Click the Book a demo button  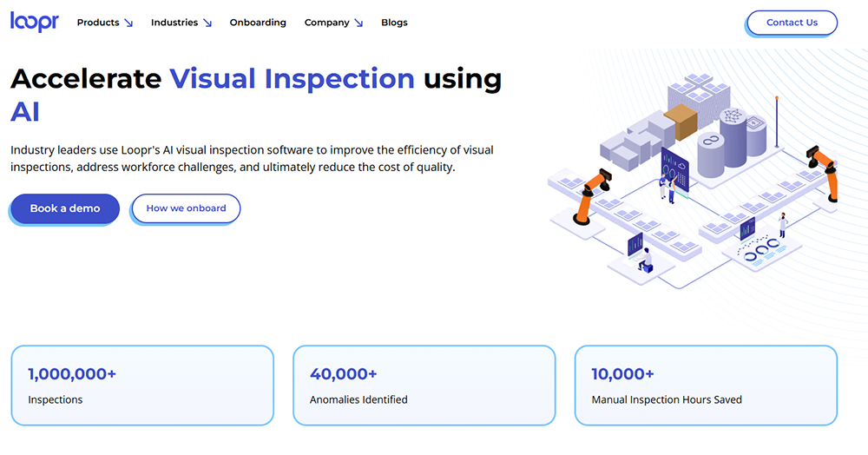(65, 208)
